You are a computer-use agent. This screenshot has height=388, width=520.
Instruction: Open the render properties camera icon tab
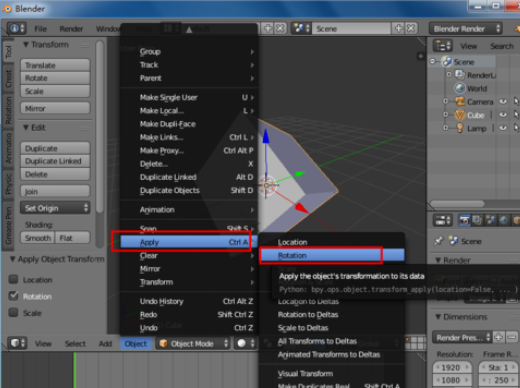(464, 221)
